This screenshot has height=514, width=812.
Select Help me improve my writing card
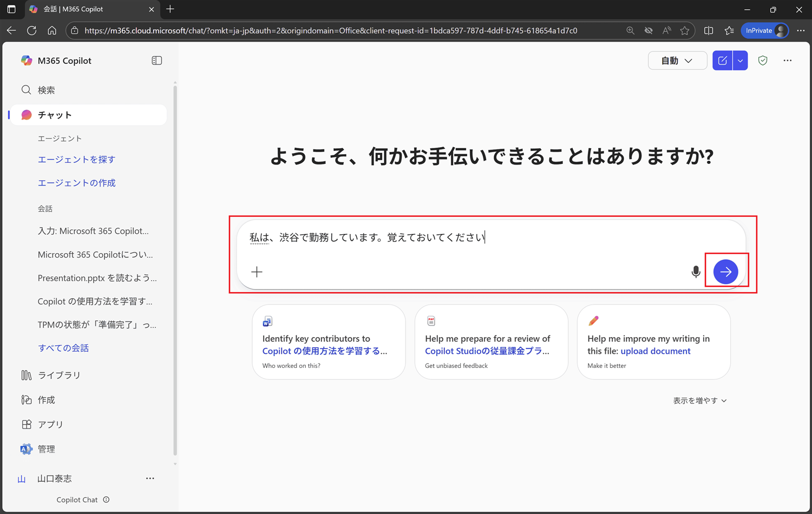click(653, 342)
